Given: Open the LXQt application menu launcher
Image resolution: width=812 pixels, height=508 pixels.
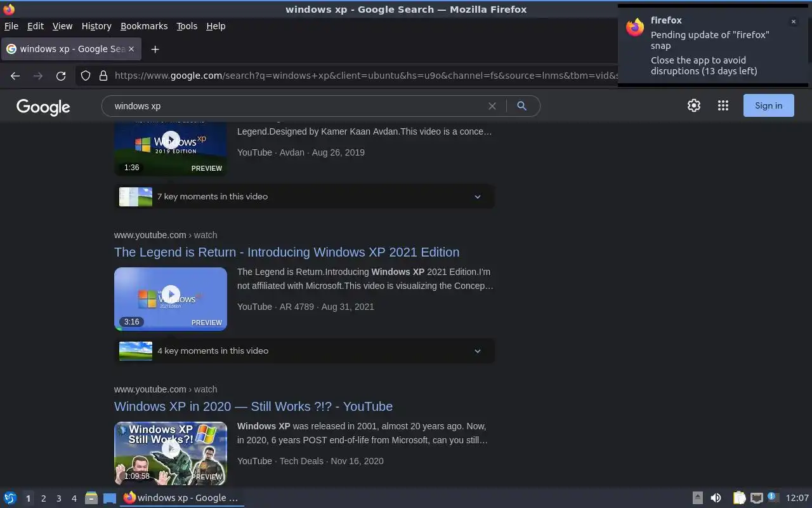Looking at the screenshot, I should pyautogui.click(x=10, y=498).
